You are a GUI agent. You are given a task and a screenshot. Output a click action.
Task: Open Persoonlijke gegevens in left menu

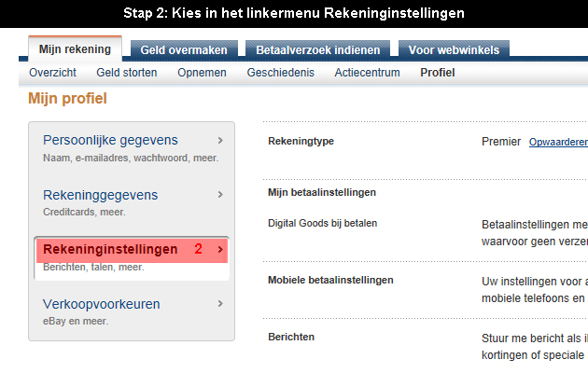point(110,140)
